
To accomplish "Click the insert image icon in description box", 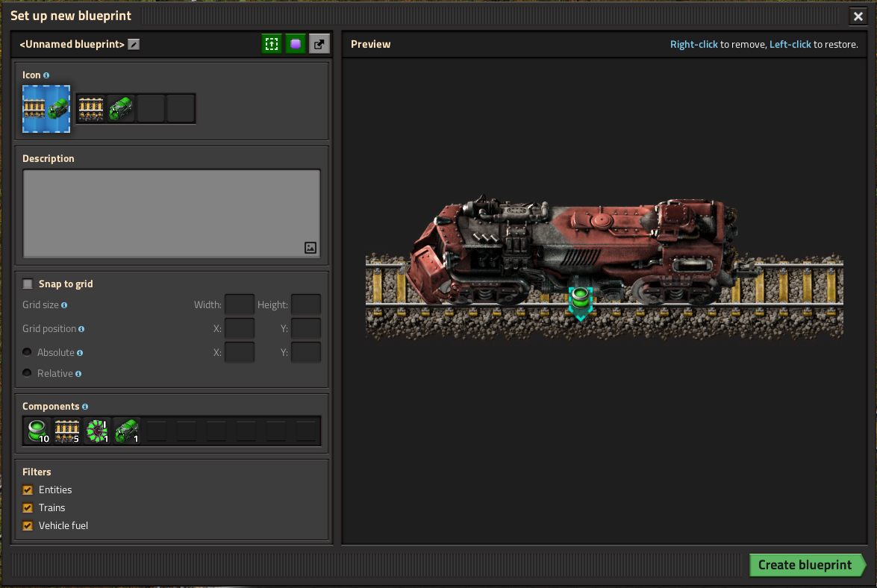I will click(310, 248).
